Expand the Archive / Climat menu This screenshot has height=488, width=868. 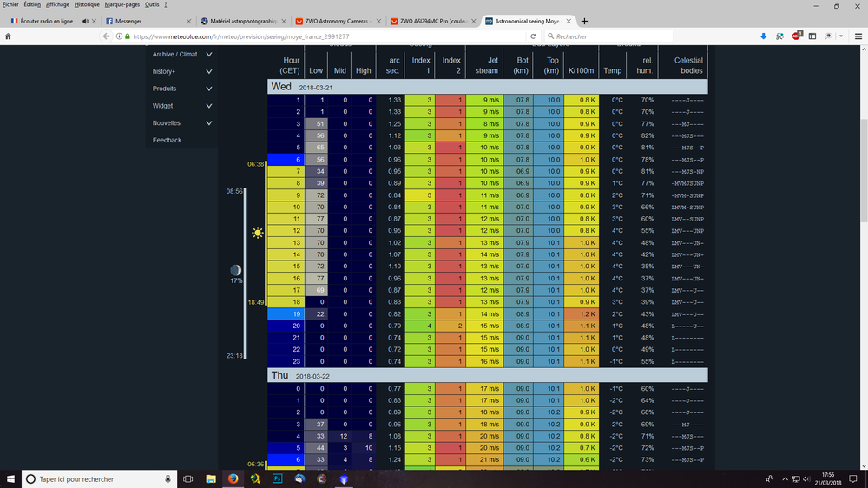pos(208,55)
